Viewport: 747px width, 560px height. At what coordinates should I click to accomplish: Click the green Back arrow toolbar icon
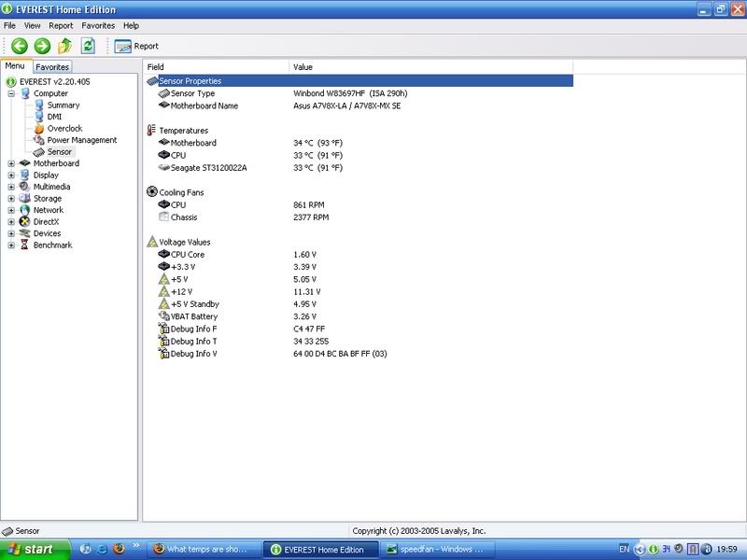[20, 46]
